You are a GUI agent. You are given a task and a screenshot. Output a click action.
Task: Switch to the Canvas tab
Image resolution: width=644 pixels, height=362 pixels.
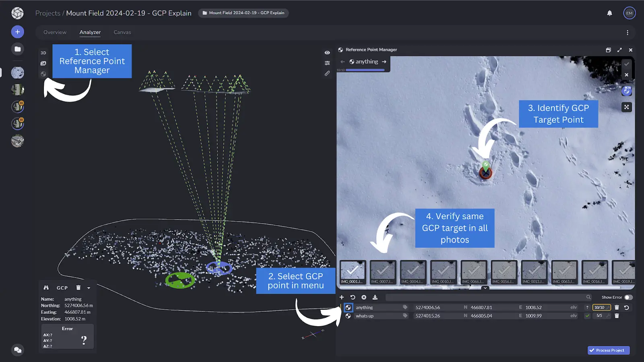point(122,32)
